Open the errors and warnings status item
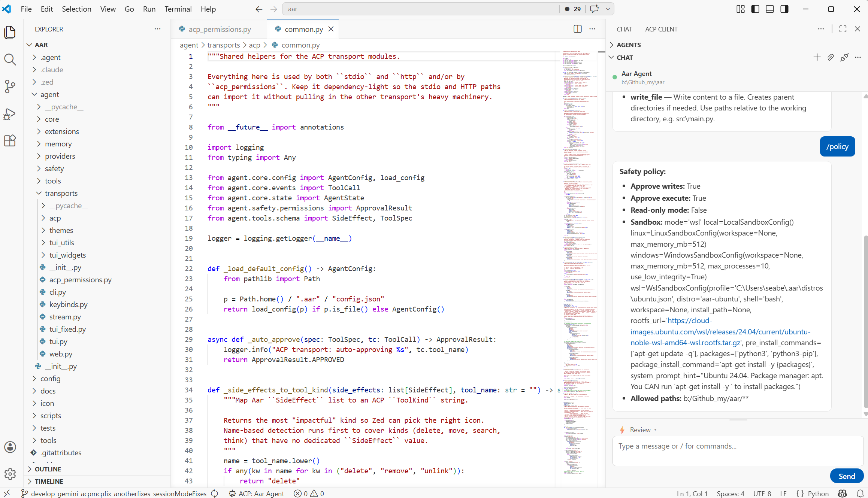This screenshot has height=498, width=868. (x=309, y=494)
